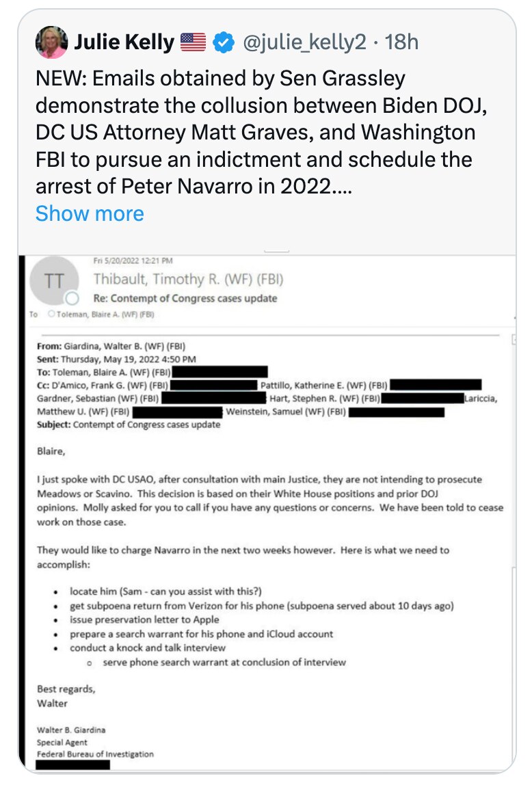
Task: Expand the tweet using Show more
Action: 91,213
